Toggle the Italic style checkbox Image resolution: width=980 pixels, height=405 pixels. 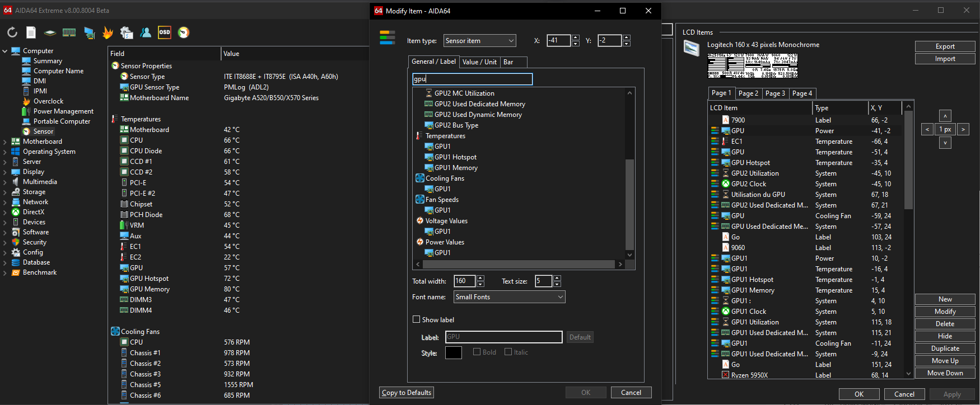tap(508, 352)
